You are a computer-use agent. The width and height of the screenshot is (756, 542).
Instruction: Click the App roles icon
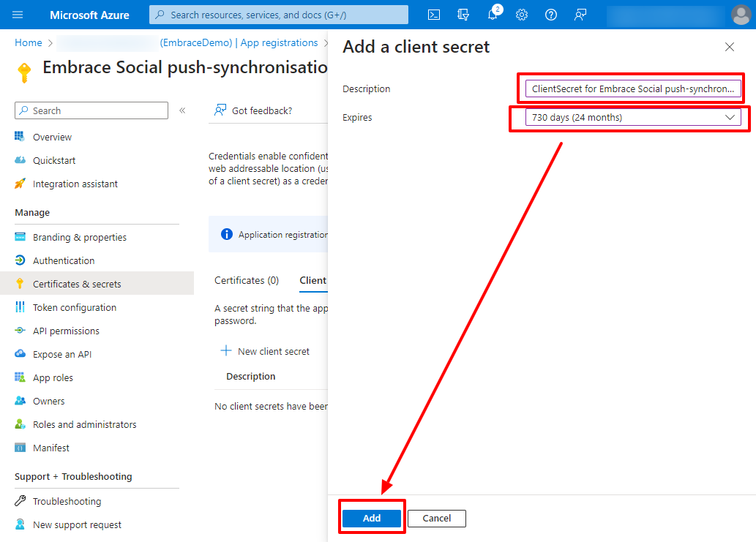(20, 377)
